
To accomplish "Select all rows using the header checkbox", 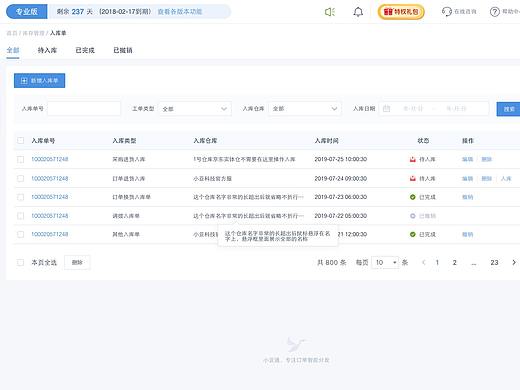I will point(20,140).
